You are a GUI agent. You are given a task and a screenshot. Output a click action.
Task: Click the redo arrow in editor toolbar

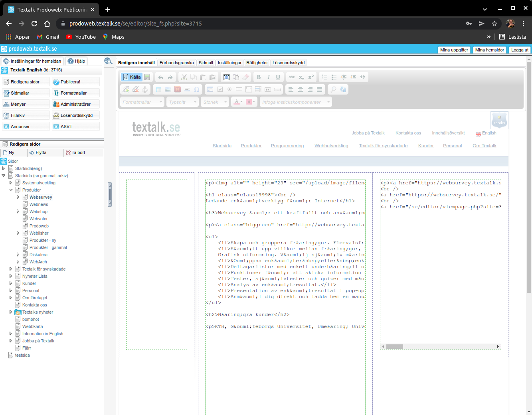[x=170, y=77]
